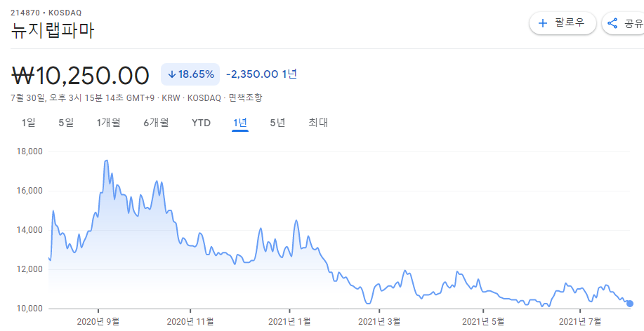Click the -2,350.00 1년 change text
Image resolution: width=644 pixels, height=331 pixels.
coord(262,74)
